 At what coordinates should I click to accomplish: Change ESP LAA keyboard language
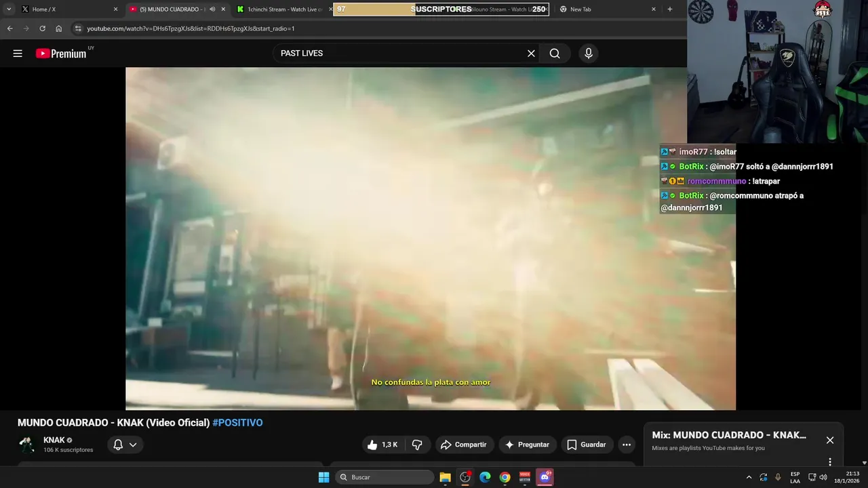pos(795,477)
